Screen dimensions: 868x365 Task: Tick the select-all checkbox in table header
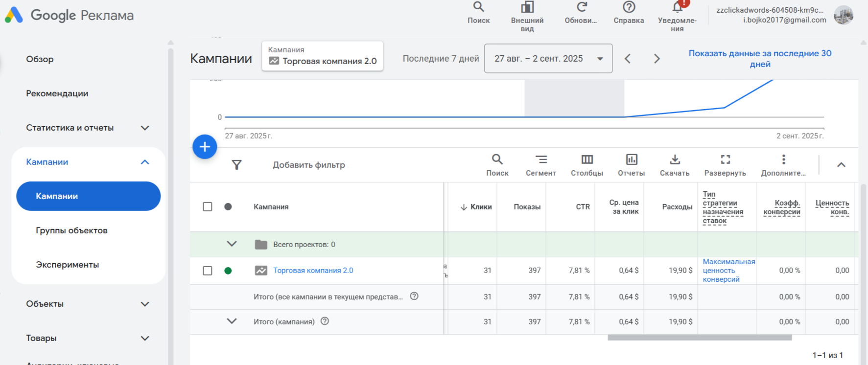[208, 206]
